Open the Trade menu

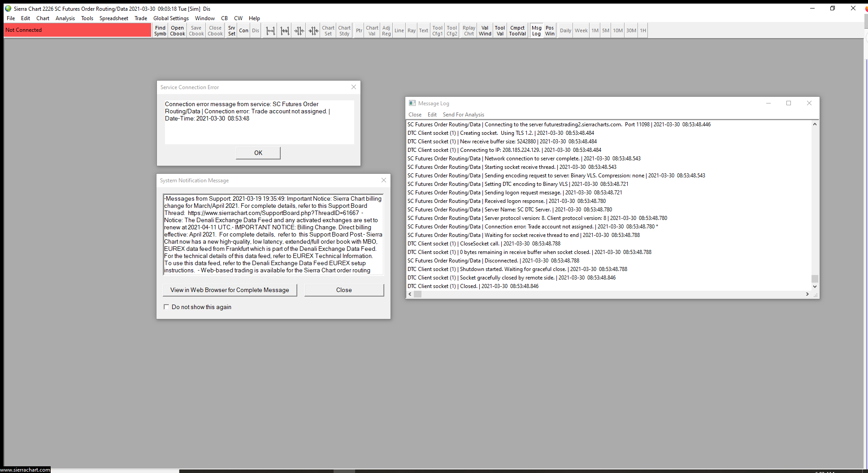click(x=141, y=18)
